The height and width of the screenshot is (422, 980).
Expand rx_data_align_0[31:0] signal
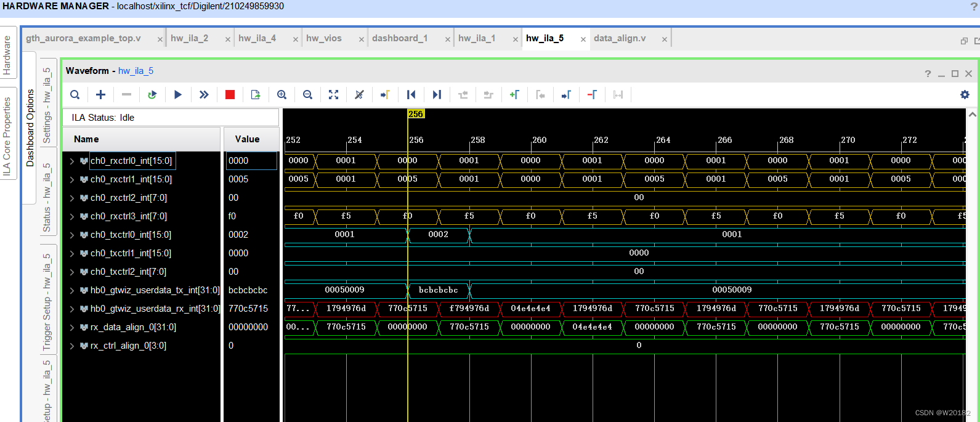pyautogui.click(x=72, y=327)
